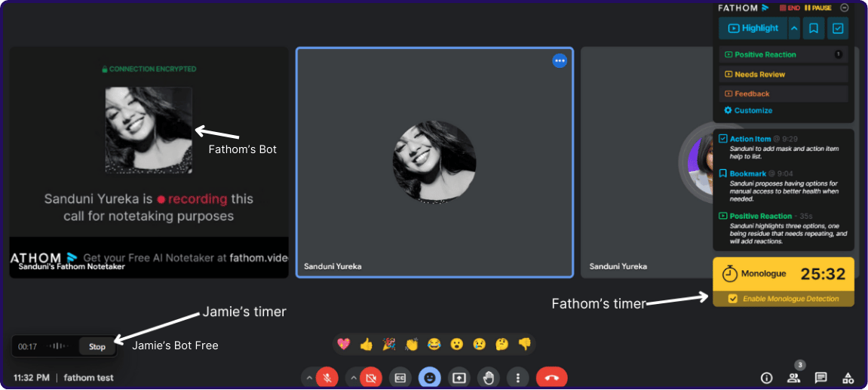Send the party popper reaction
Viewport: 868px width, 390px height.
pyautogui.click(x=388, y=344)
